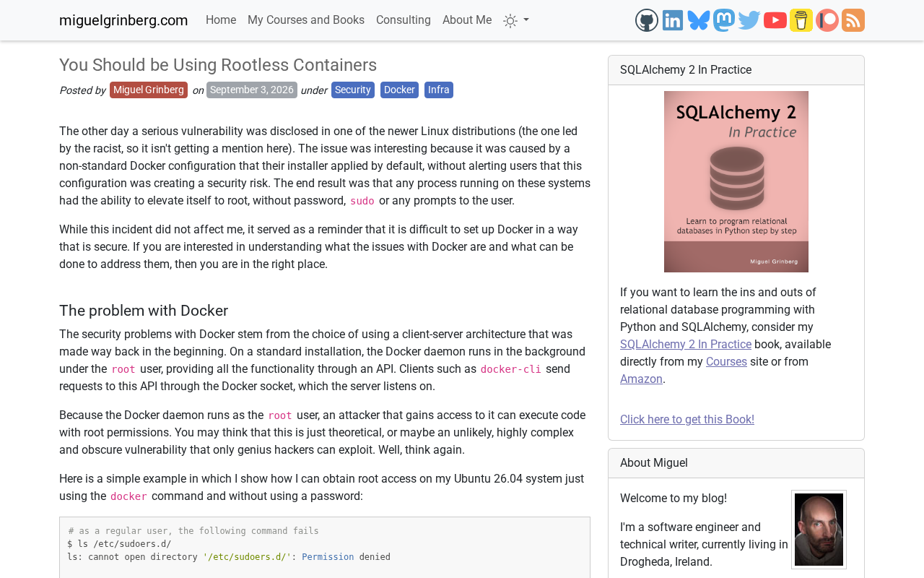Open the Security tag

(x=353, y=90)
